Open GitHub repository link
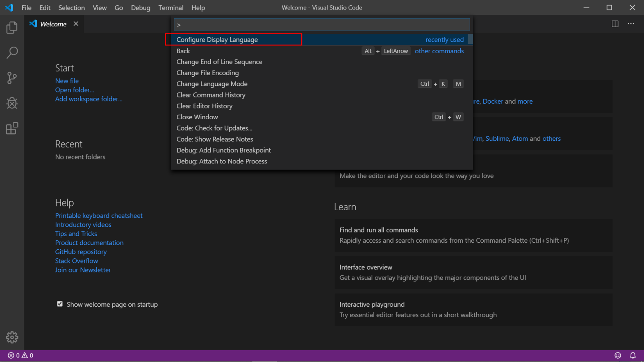 [81, 252]
